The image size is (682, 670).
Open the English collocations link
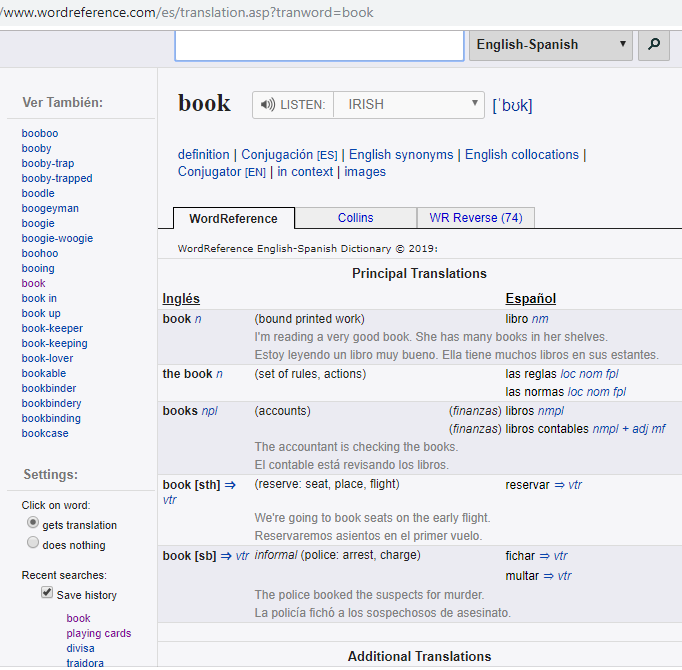click(x=522, y=154)
